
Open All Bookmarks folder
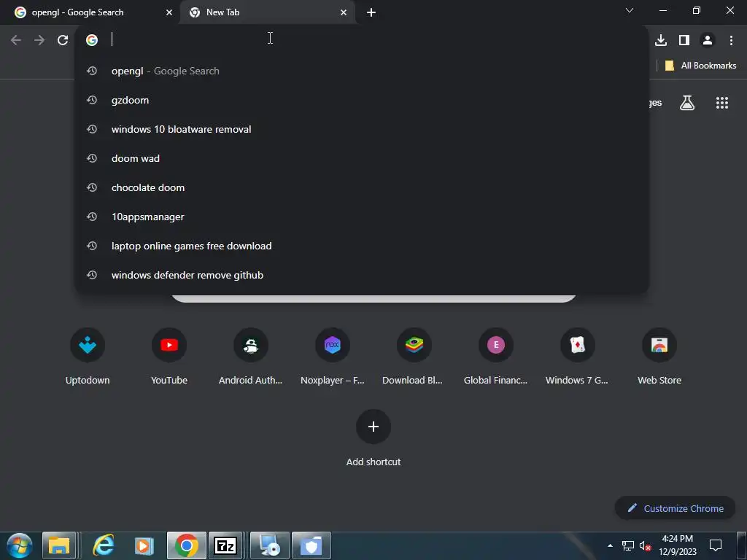click(x=700, y=66)
